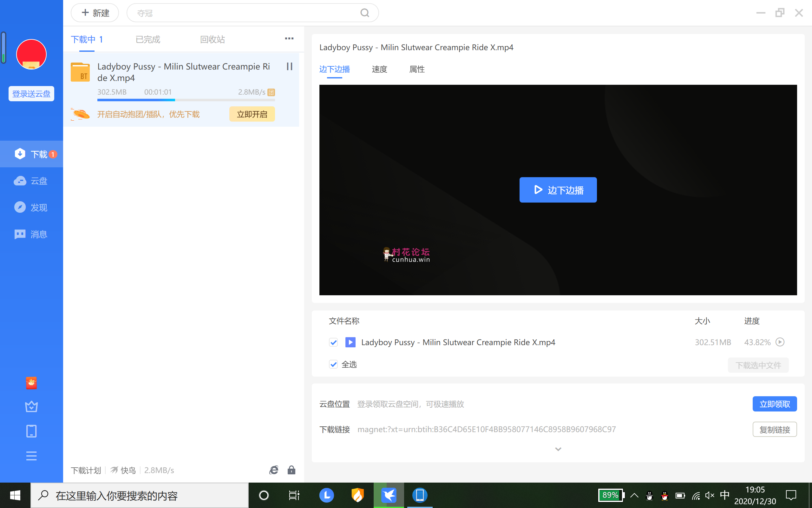Image resolution: width=812 pixels, height=508 pixels.
Task: Click the 下载选中文件 button
Action: [x=758, y=365]
